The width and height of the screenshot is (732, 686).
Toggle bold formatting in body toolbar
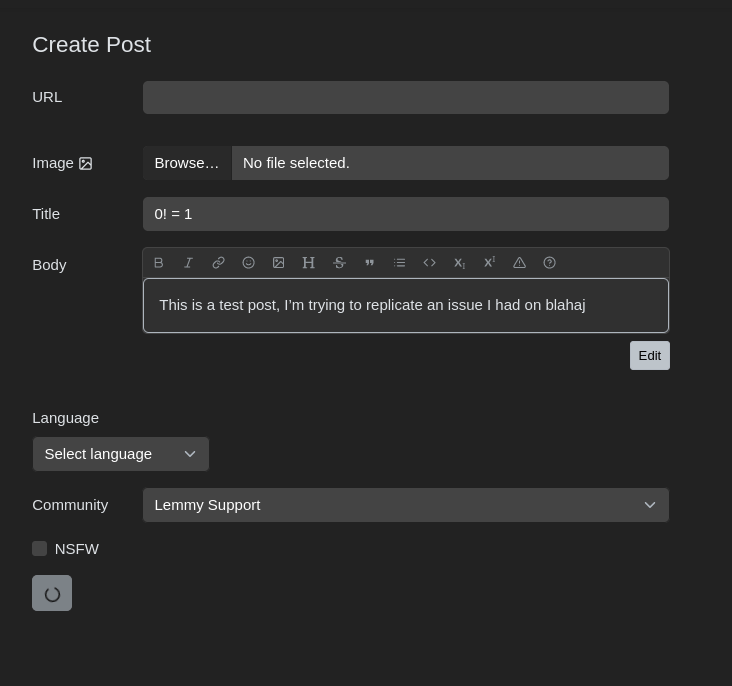[159, 263]
